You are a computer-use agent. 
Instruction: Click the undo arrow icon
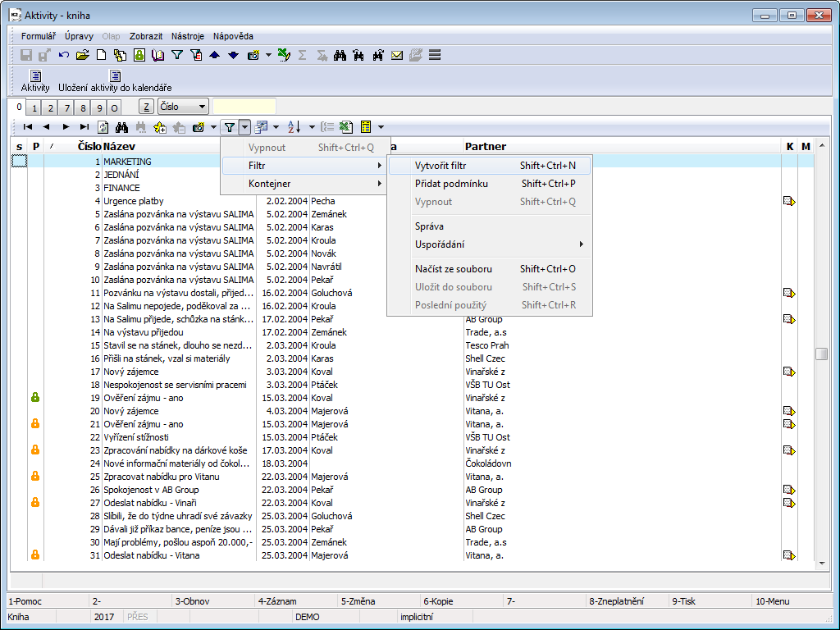[x=64, y=55]
